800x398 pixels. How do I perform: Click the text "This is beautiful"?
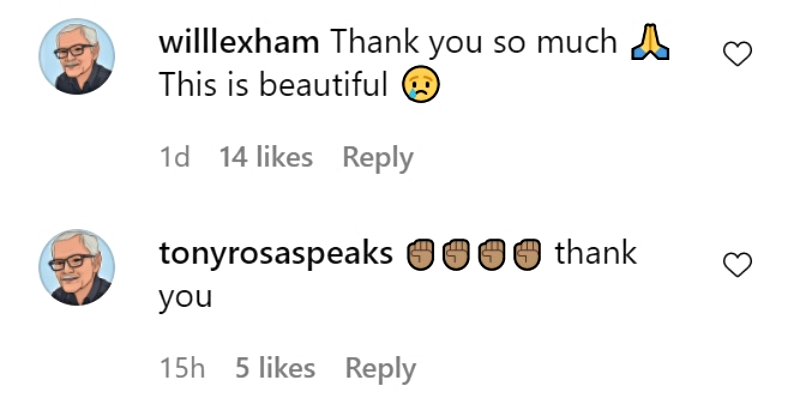coord(273,85)
